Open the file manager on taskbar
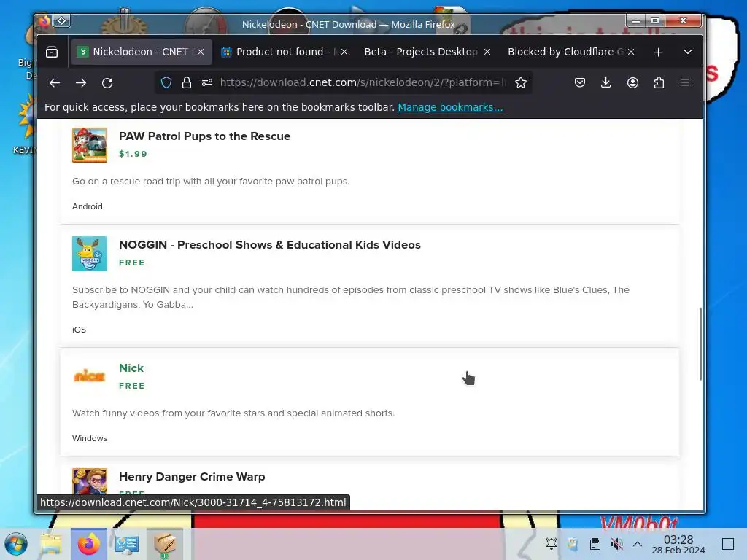747x560 pixels. (x=51, y=544)
